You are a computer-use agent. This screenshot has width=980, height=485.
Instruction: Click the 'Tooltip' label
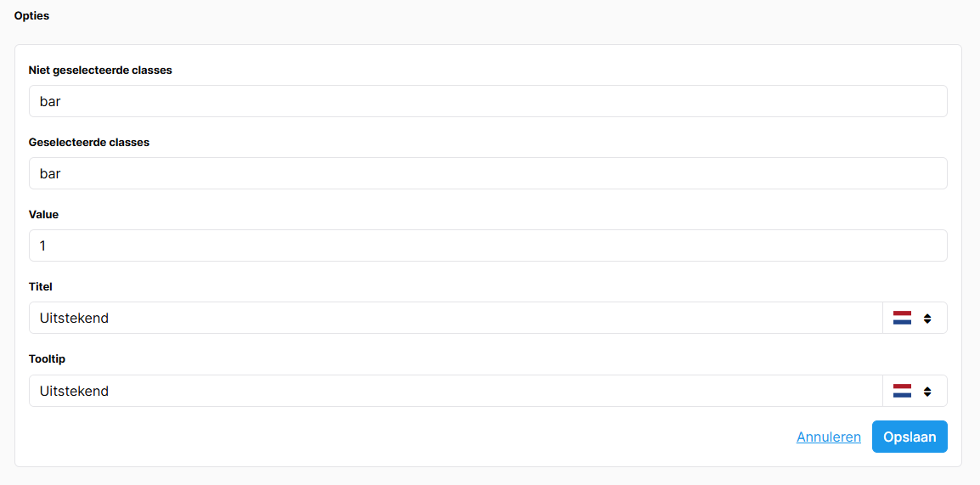pyautogui.click(x=45, y=359)
